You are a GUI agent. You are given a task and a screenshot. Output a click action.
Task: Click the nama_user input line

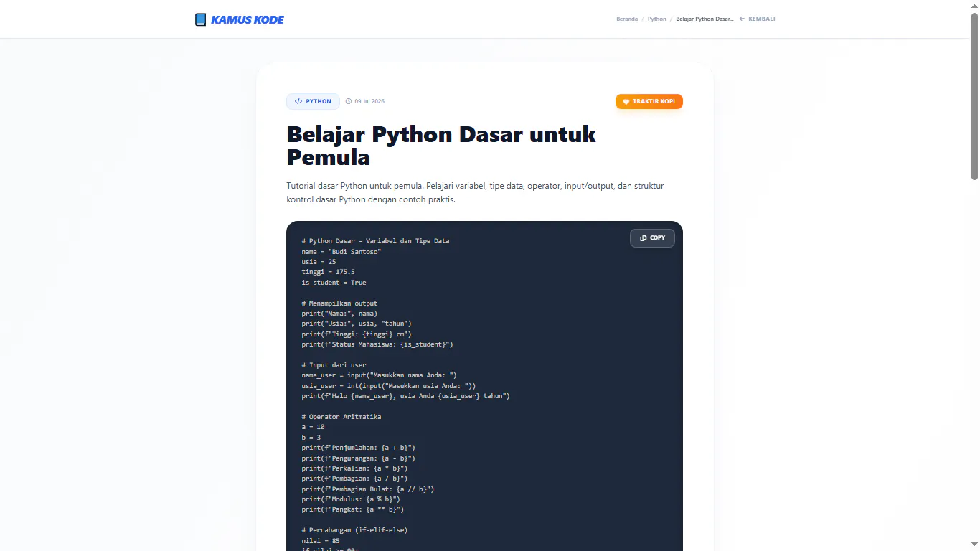pos(379,375)
